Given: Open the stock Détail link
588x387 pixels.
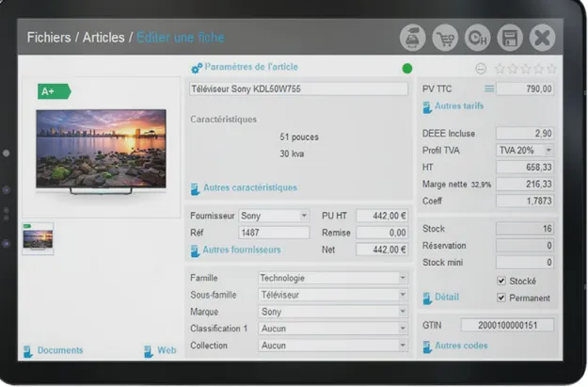Looking at the screenshot, I should (x=447, y=297).
